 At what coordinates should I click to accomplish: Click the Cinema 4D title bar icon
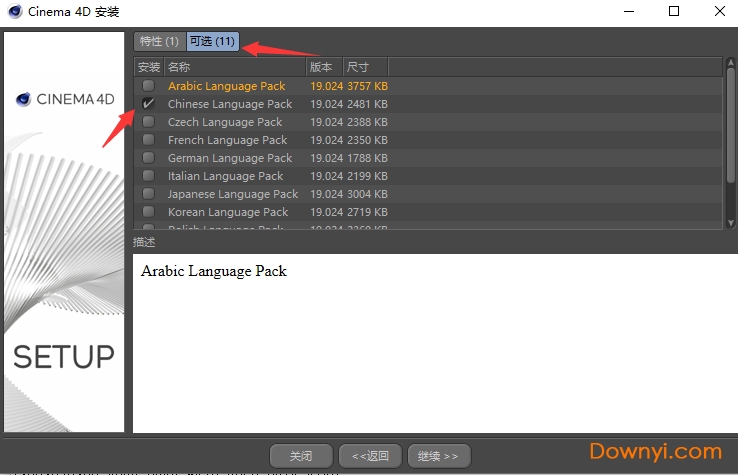pos(14,12)
